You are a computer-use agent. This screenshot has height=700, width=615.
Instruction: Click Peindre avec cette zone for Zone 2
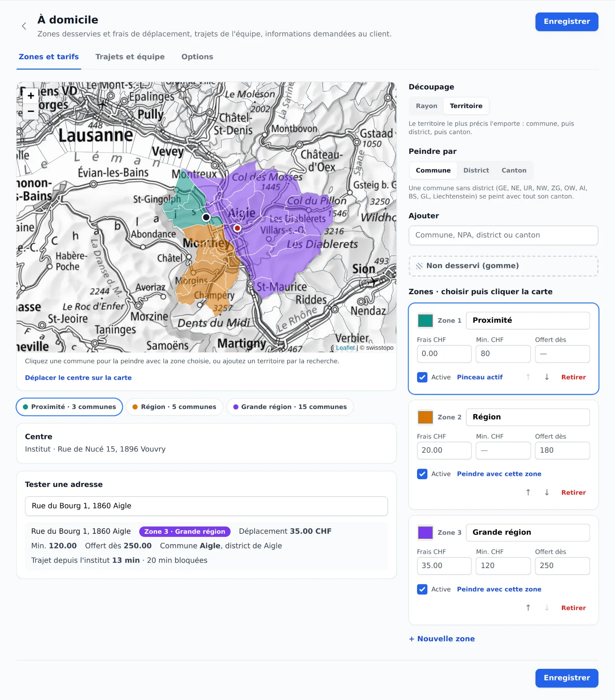point(499,474)
